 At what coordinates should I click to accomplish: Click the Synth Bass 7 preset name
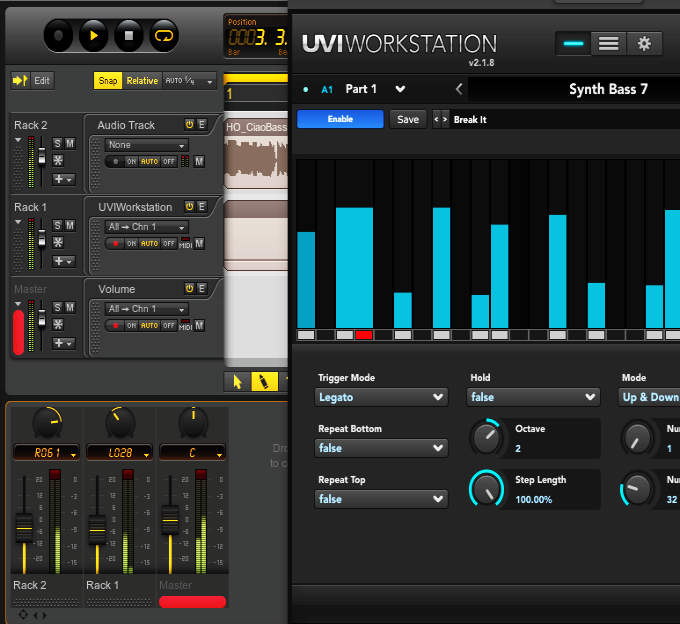click(608, 89)
